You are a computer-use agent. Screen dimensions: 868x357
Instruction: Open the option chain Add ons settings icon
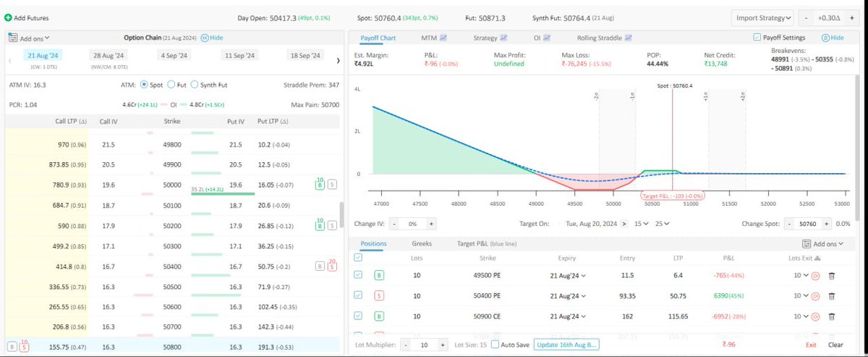12,37
